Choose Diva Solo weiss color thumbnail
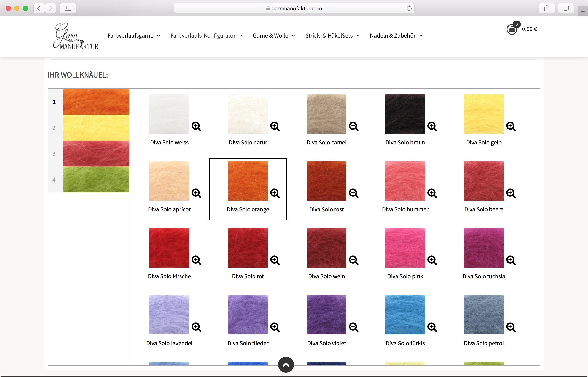 (x=169, y=114)
